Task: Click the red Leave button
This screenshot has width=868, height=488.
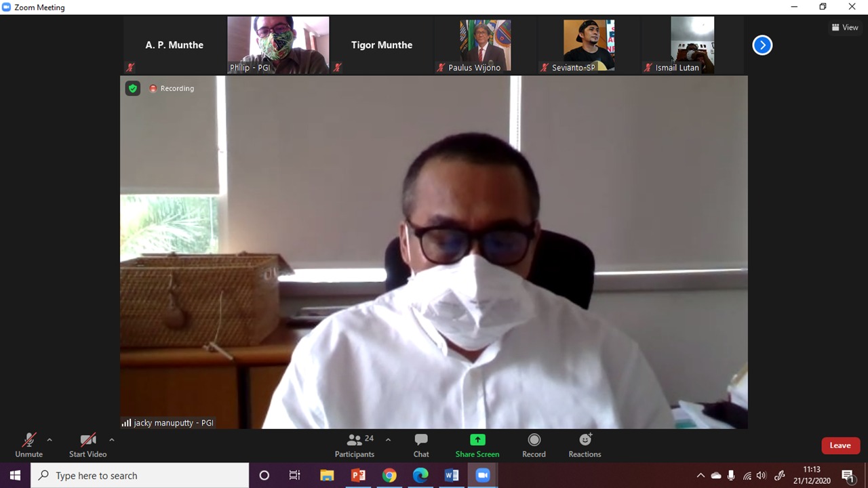Action: [840, 445]
